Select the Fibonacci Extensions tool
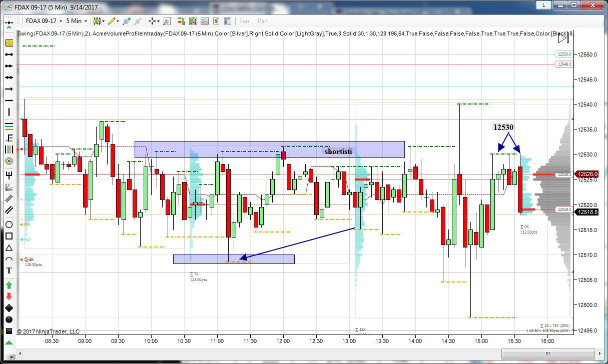 click(x=9, y=137)
